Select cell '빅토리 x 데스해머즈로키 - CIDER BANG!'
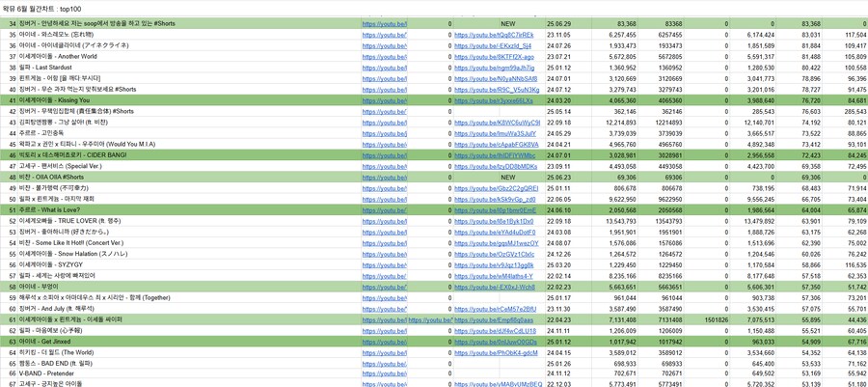The height and width of the screenshot is (387, 868). [x=189, y=155]
